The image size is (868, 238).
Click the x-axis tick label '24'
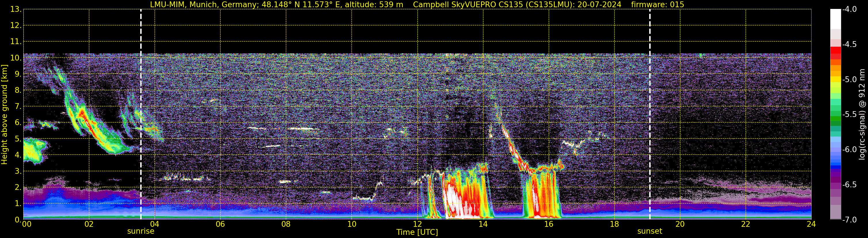pyautogui.click(x=811, y=224)
